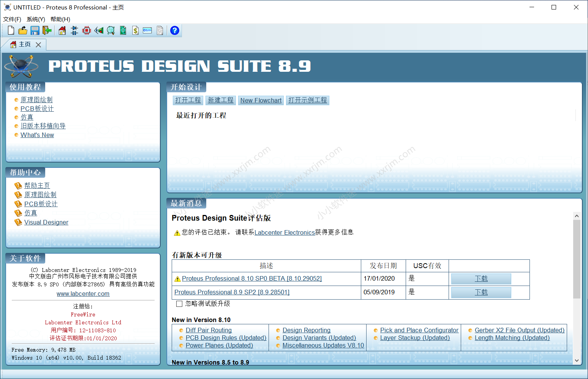
Task: Open the Miscellaneous Updates V8.10 link
Action: click(323, 346)
